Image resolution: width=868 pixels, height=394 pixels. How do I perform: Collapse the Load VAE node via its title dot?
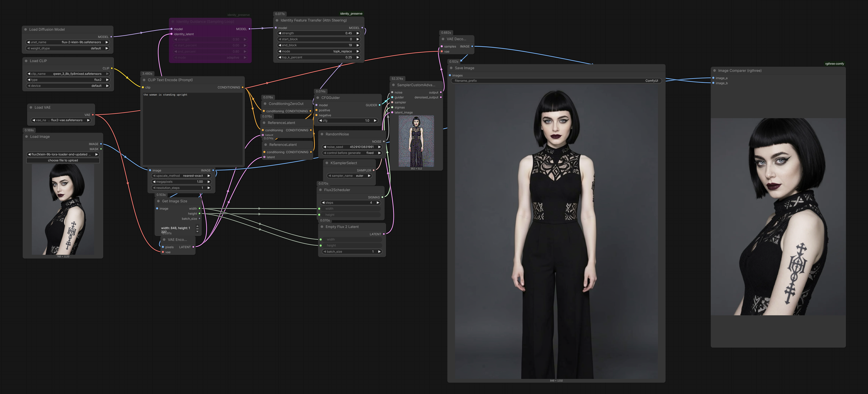pos(31,107)
